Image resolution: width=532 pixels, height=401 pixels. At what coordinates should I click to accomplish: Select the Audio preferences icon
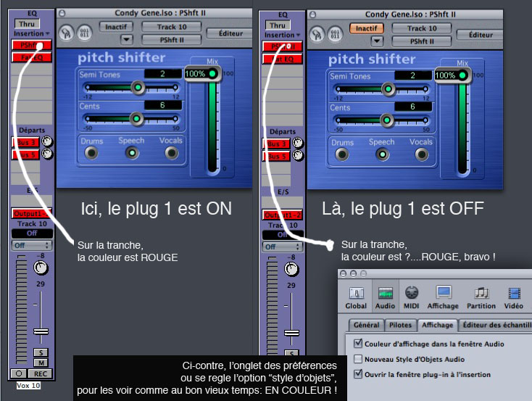pos(385,296)
